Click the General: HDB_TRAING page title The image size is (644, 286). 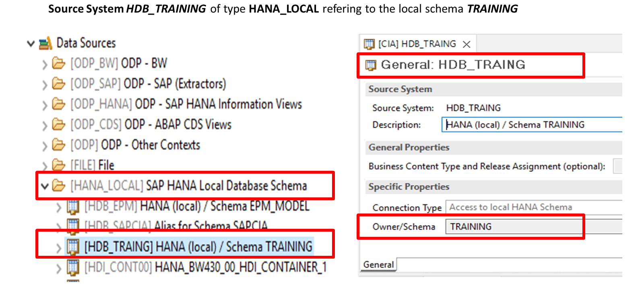coord(453,65)
